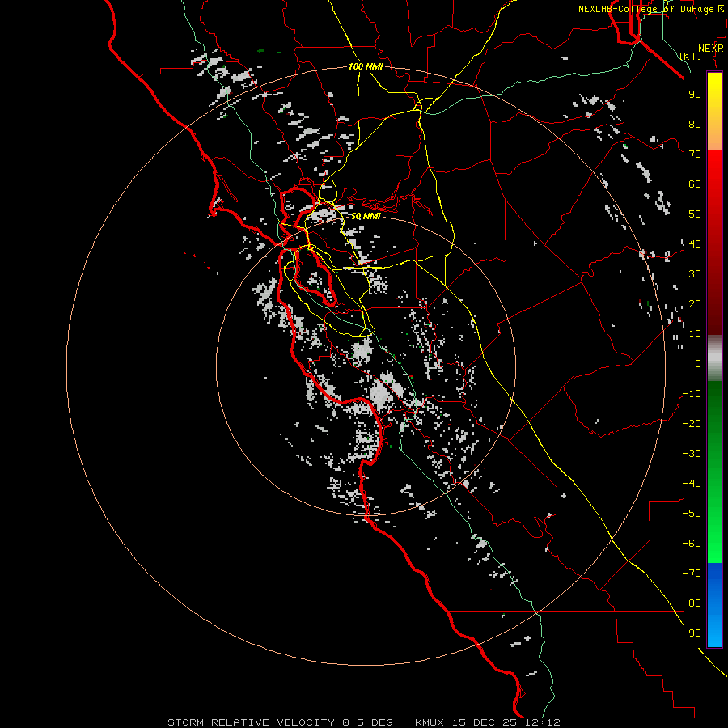Click the positive 70 value on velocity scale
The width and height of the screenshot is (728, 728).
[x=695, y=154]
